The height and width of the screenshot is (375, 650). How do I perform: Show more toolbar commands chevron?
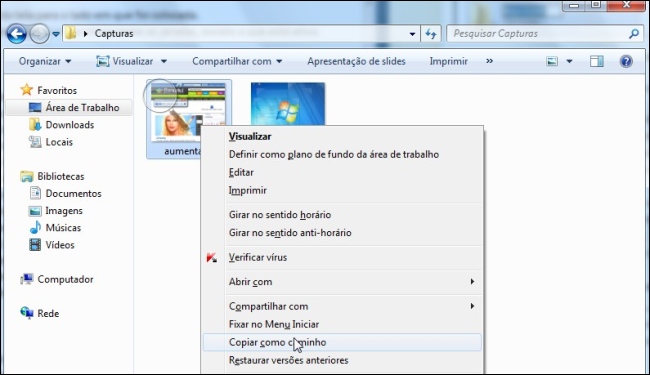(x=490, y=61)
